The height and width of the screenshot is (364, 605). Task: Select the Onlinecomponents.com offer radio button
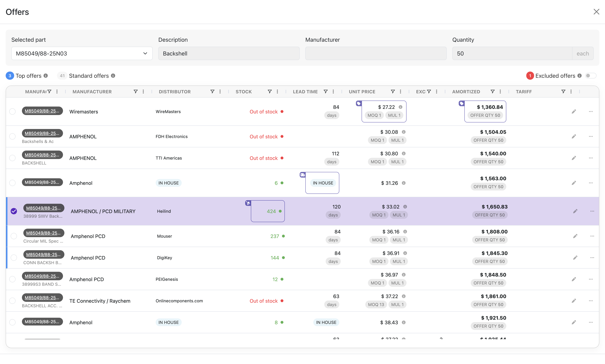pos(12,301)
